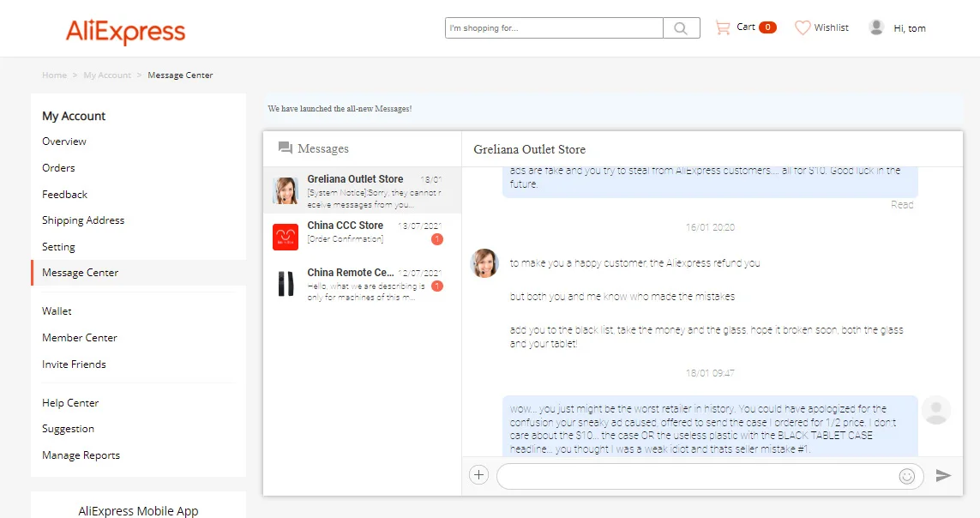Open Overview in My Account
The height and width of the screenshot is (518, 980).
tap(63, 142)
